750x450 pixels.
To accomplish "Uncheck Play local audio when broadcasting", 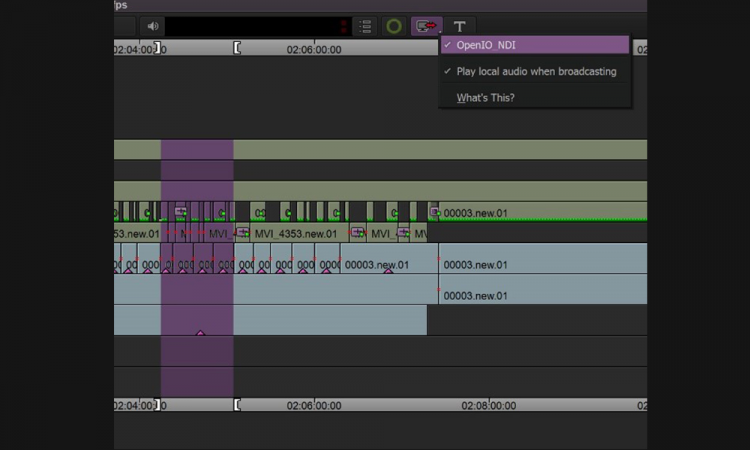I will coord(535,71).
